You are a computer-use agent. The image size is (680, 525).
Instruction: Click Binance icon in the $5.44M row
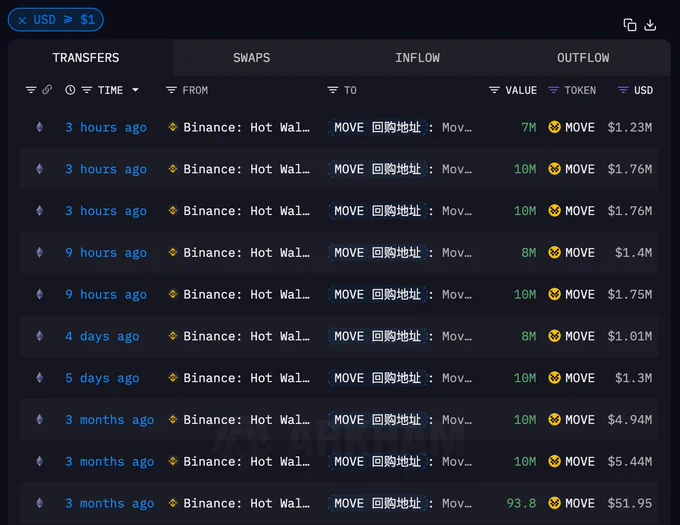coord(173,461)
